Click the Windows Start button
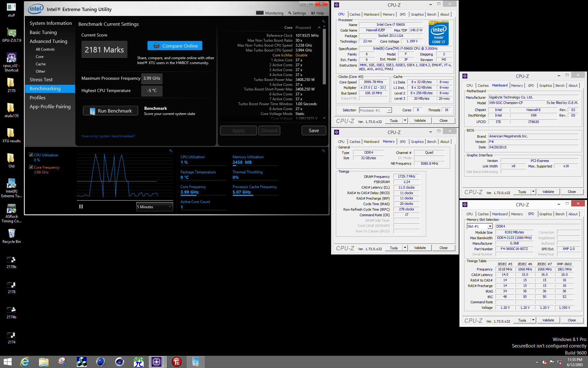This screenshot has width=588, height=368. click(x=8, y=362)
